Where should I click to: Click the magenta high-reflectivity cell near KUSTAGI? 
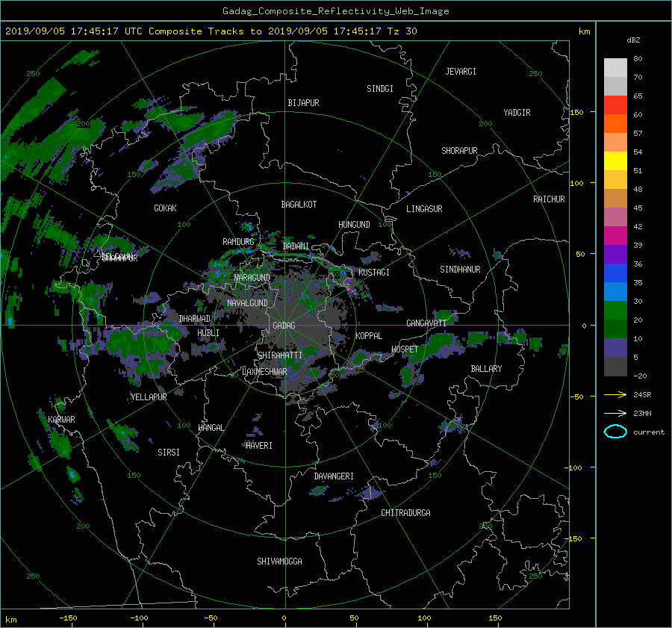(352, 290)
